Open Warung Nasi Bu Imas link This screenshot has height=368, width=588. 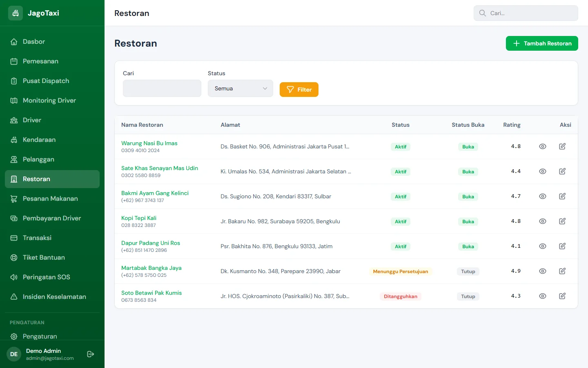coord(149,143)
